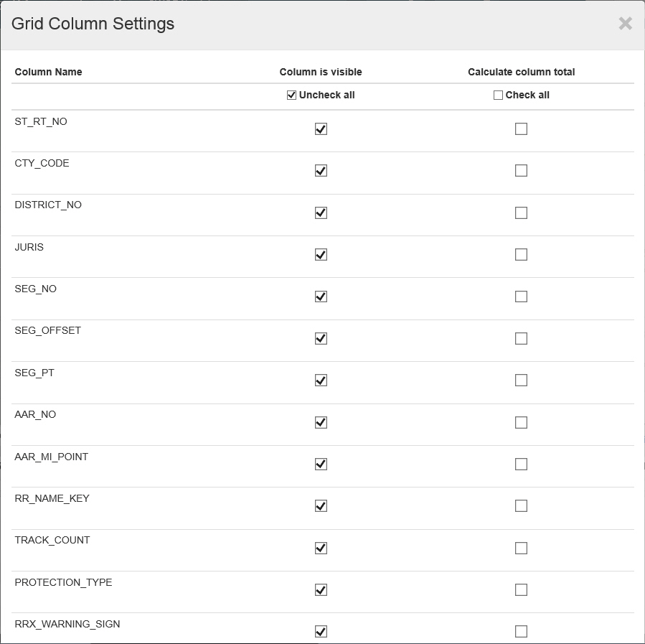Calculate total for AAR_MI_POINT column
645x644 pixels.
(x=521, y=464)
